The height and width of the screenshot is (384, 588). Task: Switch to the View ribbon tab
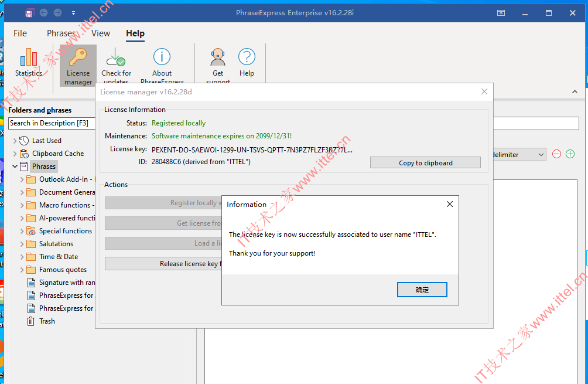point(101,33)
